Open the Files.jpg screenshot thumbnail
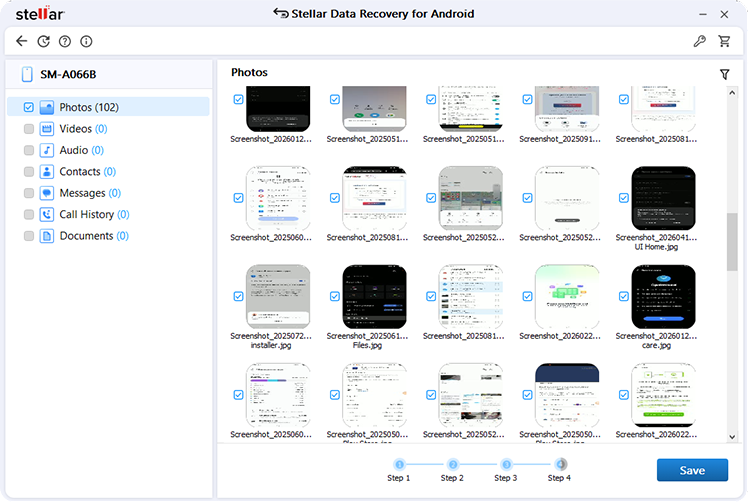This screenshot has height=502, width=748. 374,297
